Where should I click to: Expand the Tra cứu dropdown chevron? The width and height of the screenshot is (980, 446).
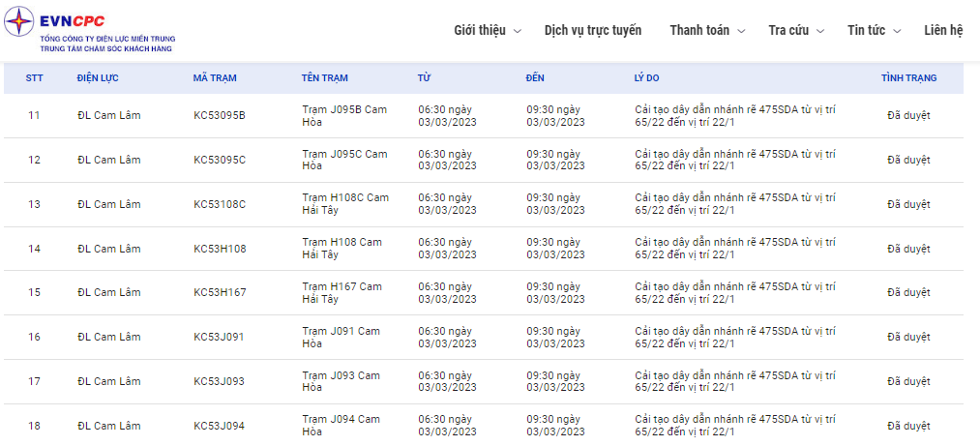820,31
